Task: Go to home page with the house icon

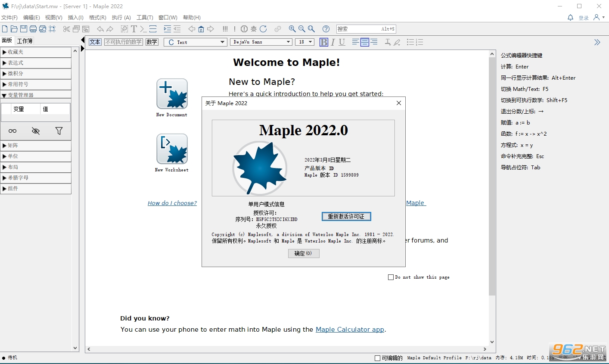Action: [201, 29]
